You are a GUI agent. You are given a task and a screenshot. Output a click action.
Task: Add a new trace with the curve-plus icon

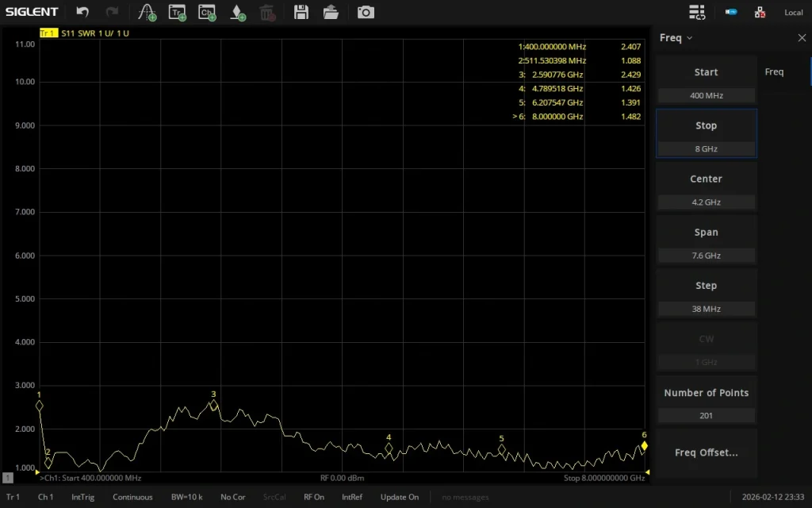[147, 13]
